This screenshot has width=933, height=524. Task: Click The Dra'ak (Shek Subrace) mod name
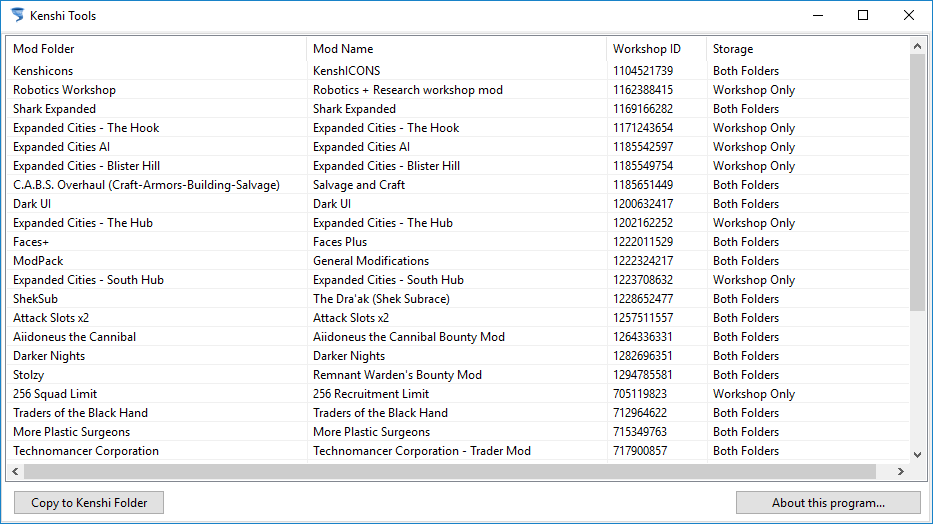click(x=381, y=299)
